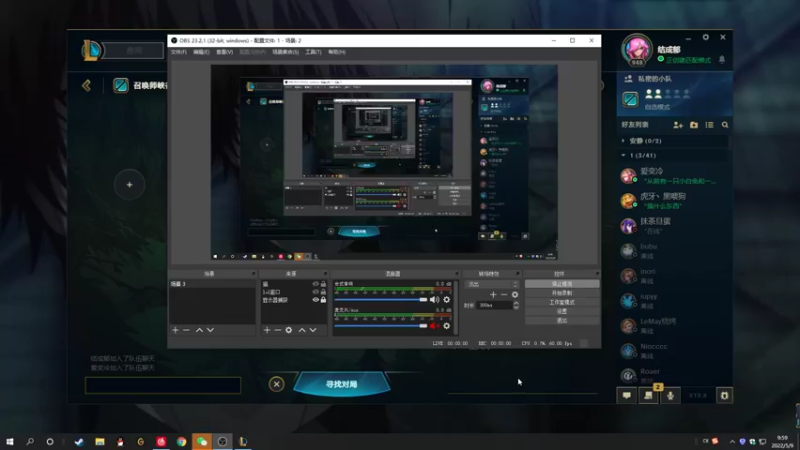Click the League lobby chat input field
Image resolution: width=800 pixels, height=450 pixels.
point(163,385)
